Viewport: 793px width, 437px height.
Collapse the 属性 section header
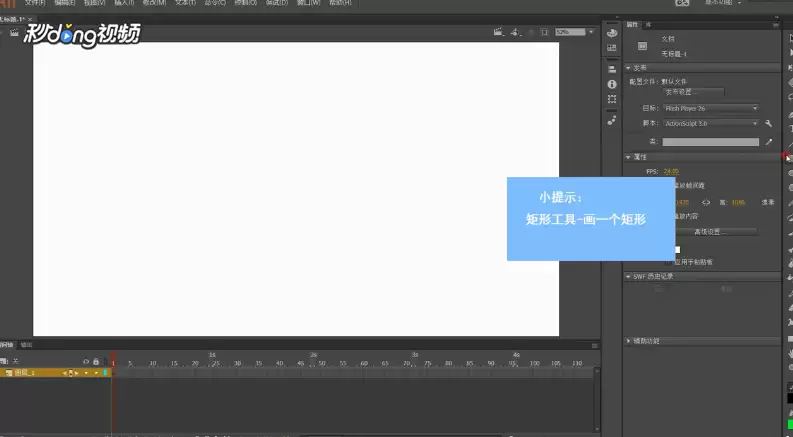(703, 157)
